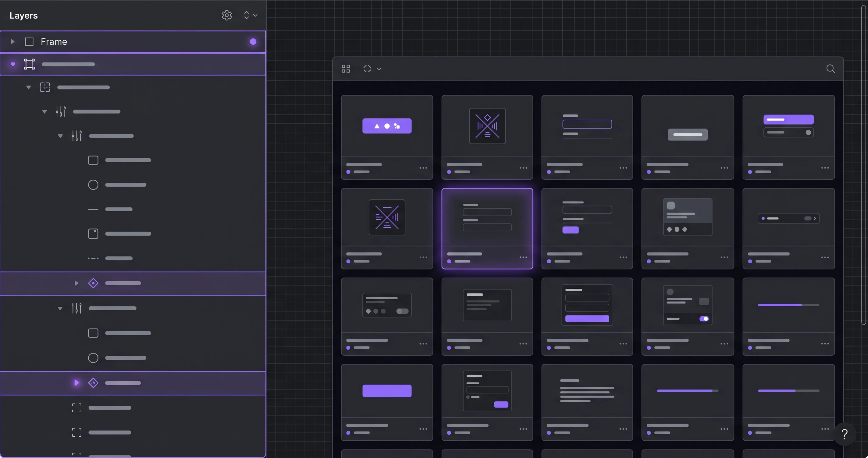
Task: Switch canvas panel to grid view icon
Action: 346,69
